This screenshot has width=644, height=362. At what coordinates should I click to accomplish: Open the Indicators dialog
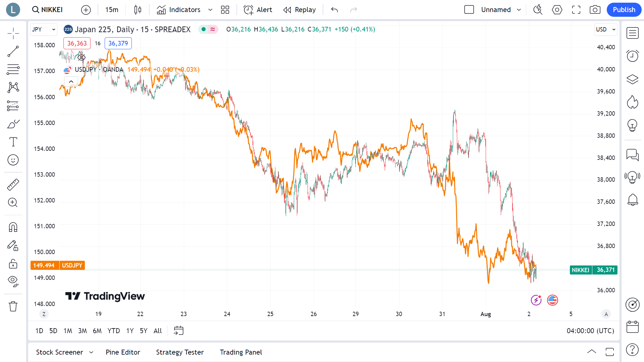[x=178, y=10]
